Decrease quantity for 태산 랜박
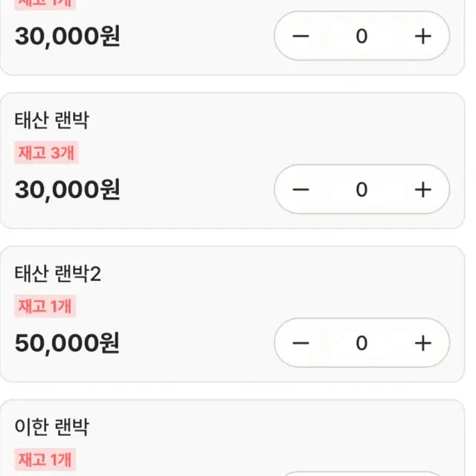Viewport: 476px width, 476px height. click(x=300, y=190)
